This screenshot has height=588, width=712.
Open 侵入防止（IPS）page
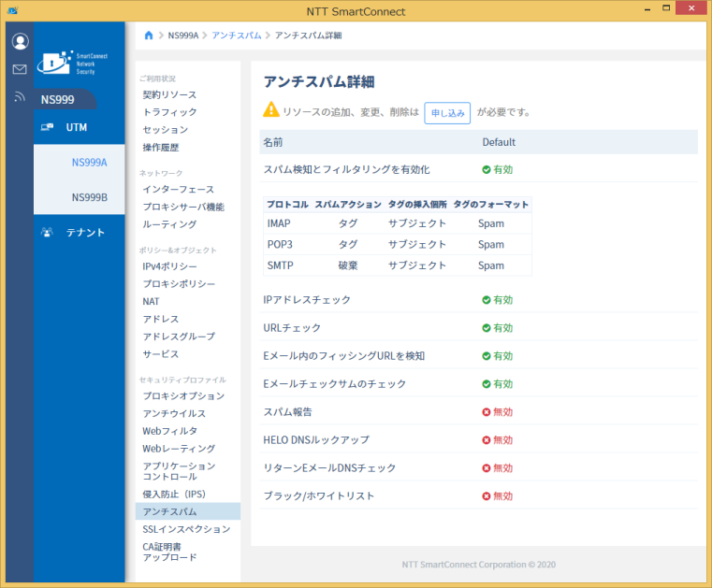coord(174,495)
